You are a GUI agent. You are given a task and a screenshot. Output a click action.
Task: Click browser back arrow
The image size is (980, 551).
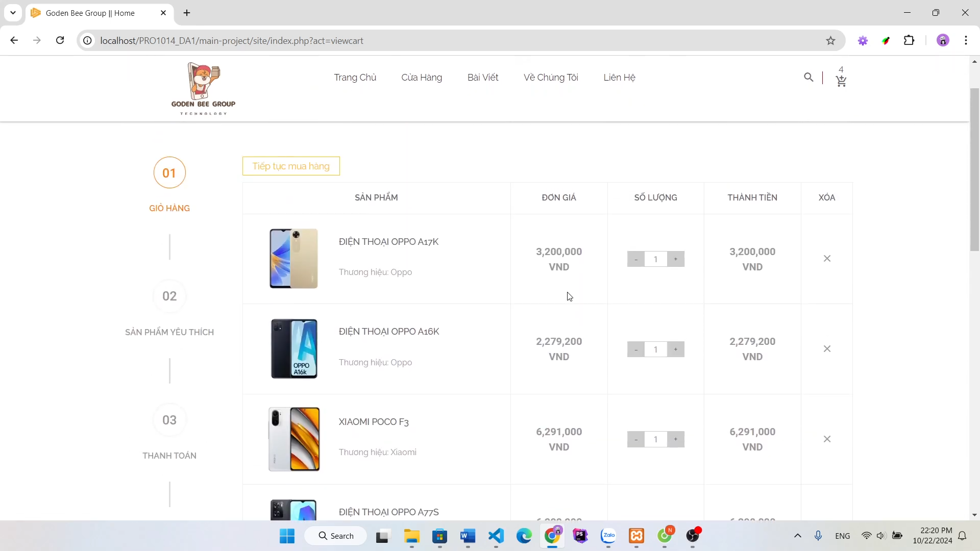[x=14, y=40]
